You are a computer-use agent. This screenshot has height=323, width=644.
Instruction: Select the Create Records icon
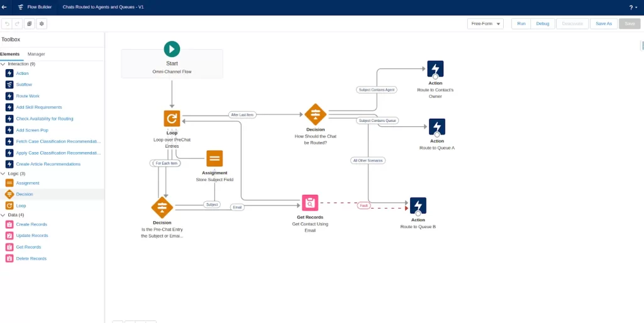(9, 224)
